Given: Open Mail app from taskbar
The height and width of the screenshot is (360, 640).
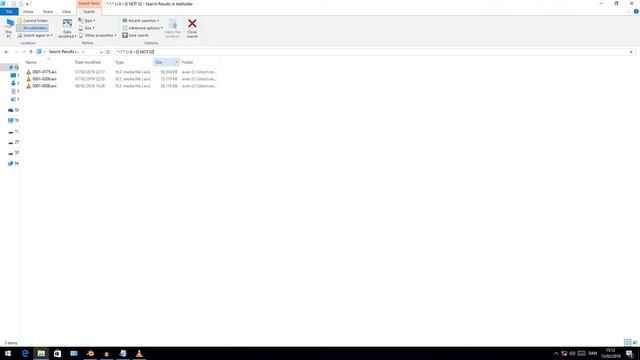Looking at the screenshot, I should click(74, 353).
